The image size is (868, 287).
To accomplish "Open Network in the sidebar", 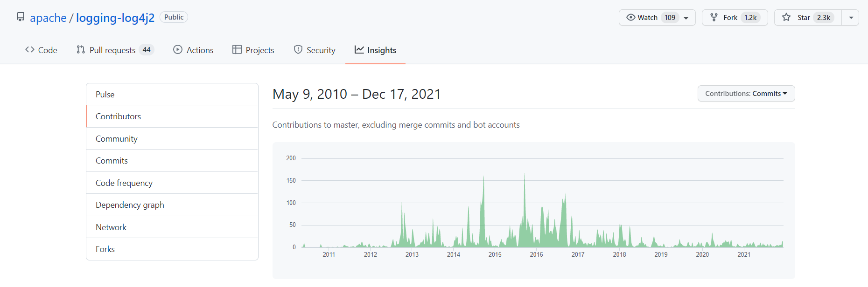I will tap(172, 227).
